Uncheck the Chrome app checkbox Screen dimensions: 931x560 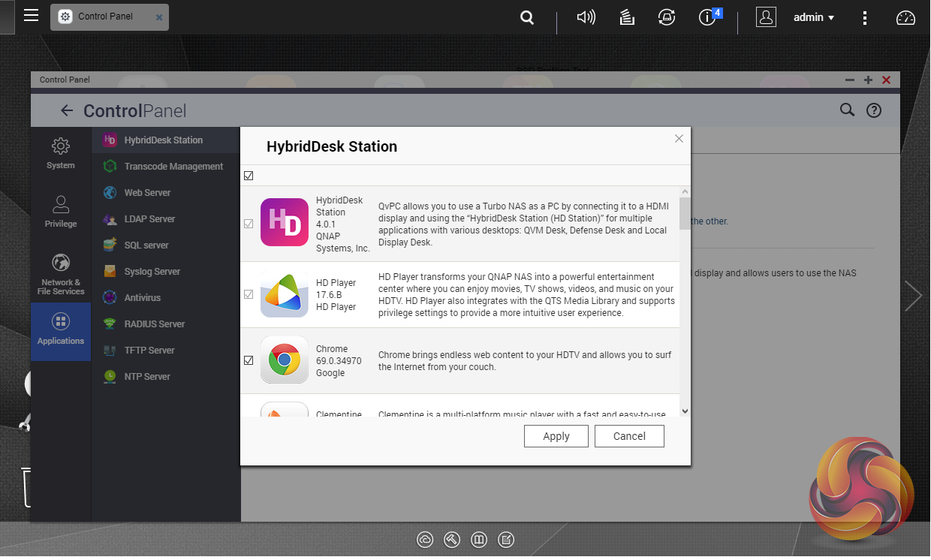[x=249, y=360]
